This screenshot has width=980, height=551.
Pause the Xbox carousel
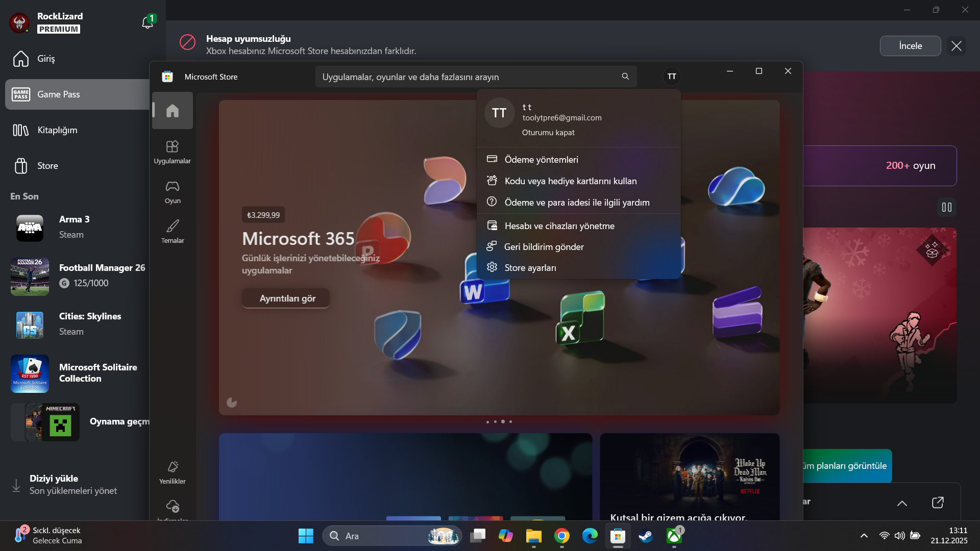point(946,207)
